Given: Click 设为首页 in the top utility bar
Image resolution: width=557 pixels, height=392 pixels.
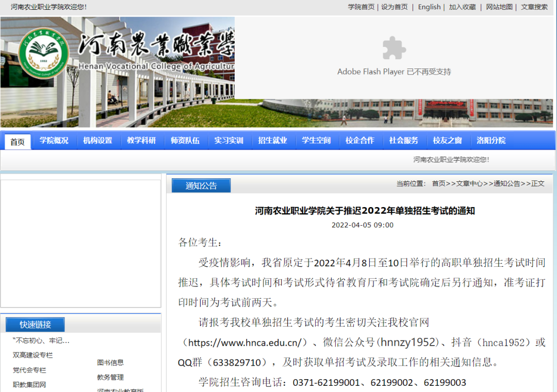Looking at the screenshot, I should (395, 7).
